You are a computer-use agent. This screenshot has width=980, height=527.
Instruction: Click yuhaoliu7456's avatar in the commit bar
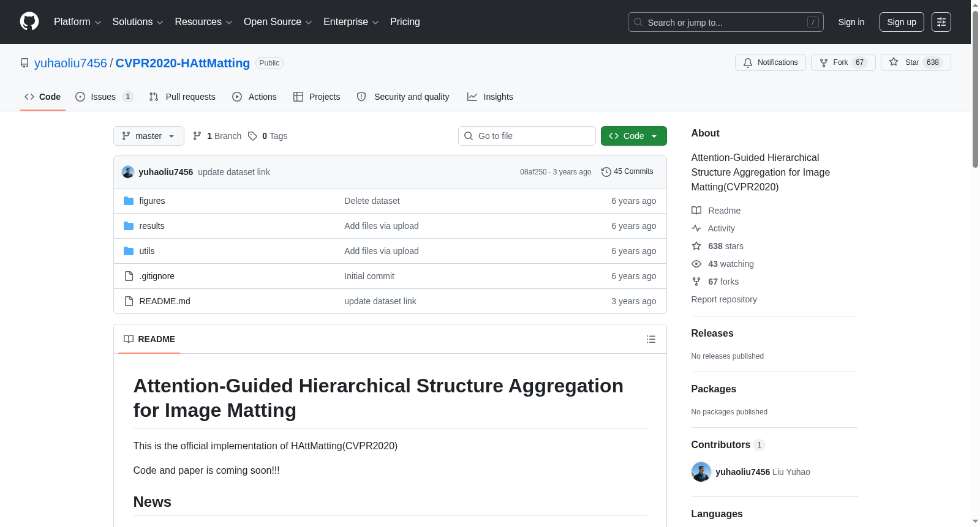(128, 172)
